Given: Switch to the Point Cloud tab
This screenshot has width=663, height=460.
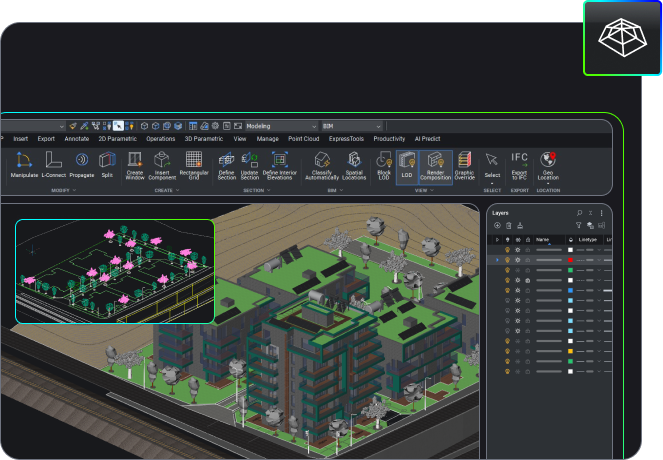Looking at the screenshot, I should (303, 139).
